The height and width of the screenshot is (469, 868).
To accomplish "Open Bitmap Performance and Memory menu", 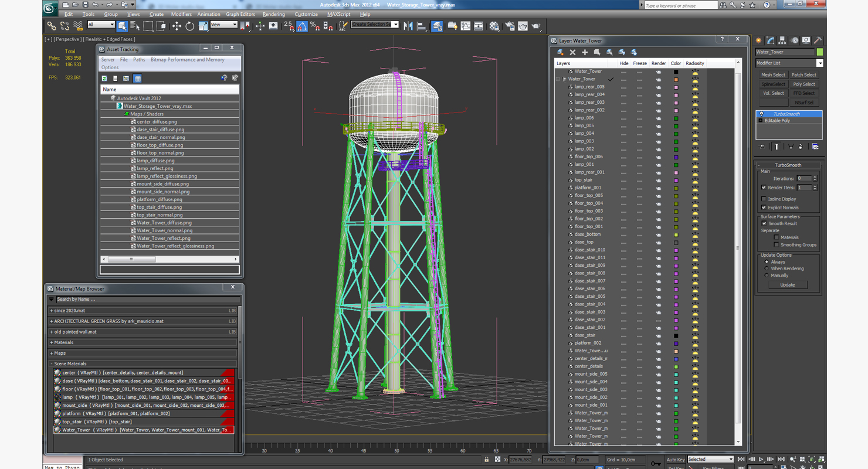I will click(188, 60).
